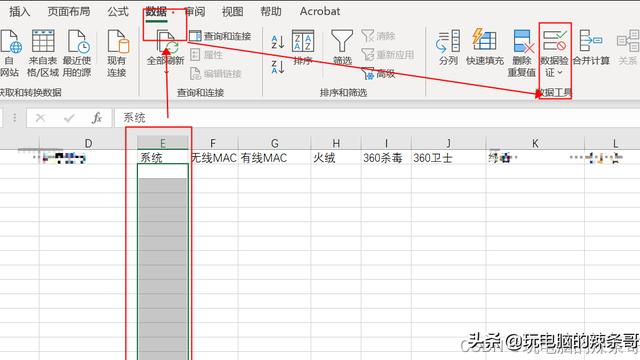Select cell containing 360卫士
640x360 pixels.
click(449, 158)
